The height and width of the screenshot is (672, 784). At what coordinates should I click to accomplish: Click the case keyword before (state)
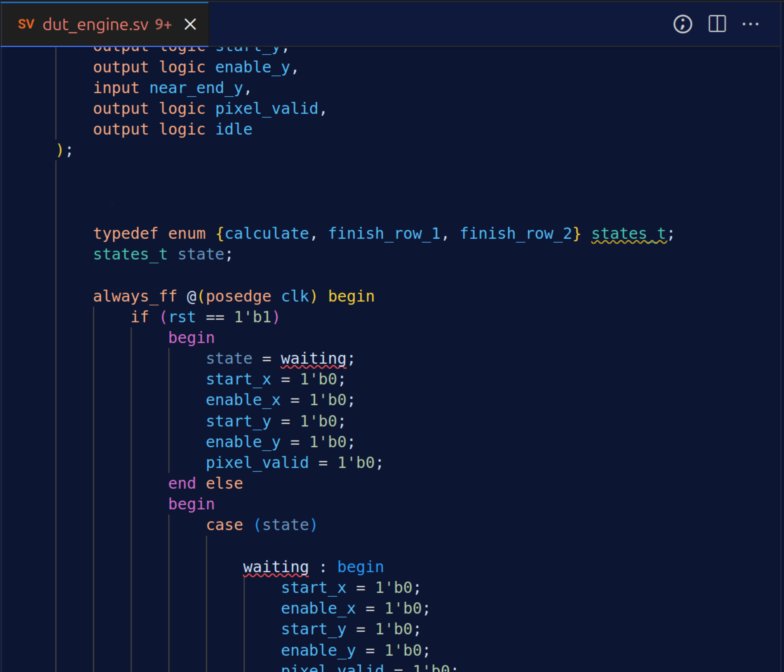point(224,525)
